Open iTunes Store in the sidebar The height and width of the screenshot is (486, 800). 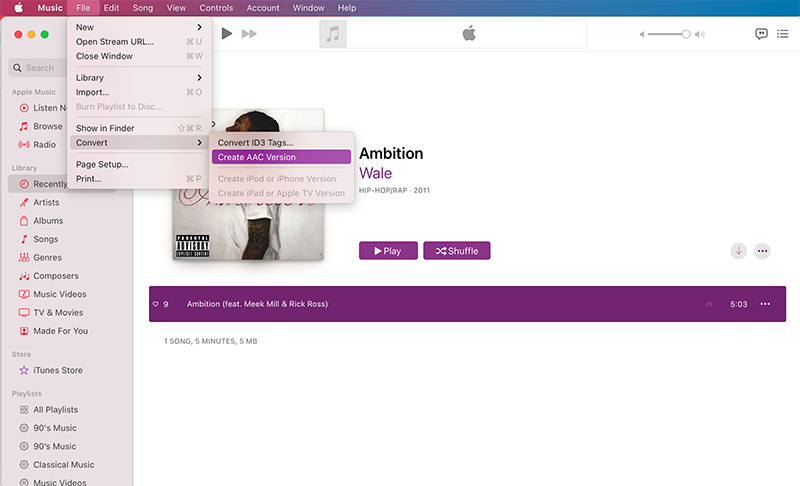click(x=57, y=371)
